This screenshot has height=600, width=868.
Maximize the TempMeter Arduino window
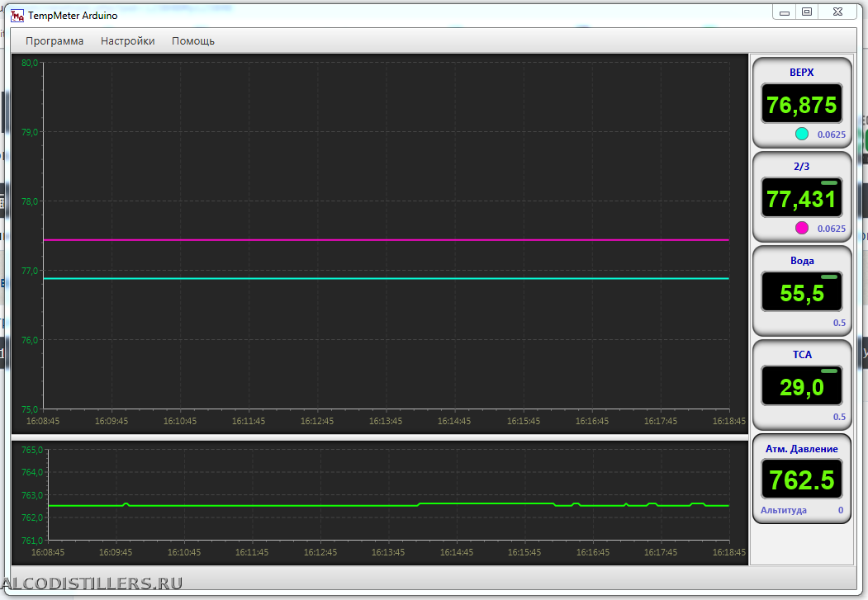coord(807,12)
